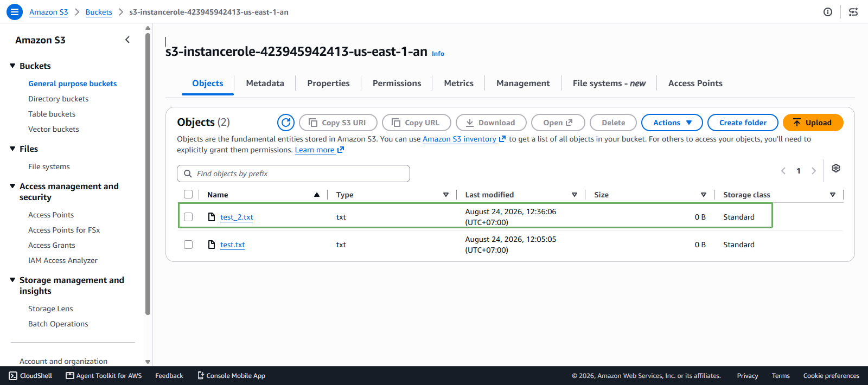Sort by the Type column

pyautogui.click(x=446, y=195)
